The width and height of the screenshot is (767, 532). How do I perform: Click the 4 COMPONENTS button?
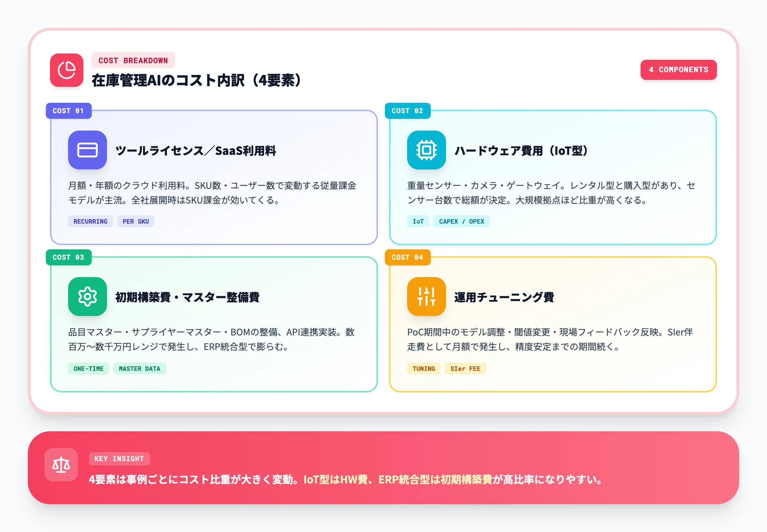678,69
